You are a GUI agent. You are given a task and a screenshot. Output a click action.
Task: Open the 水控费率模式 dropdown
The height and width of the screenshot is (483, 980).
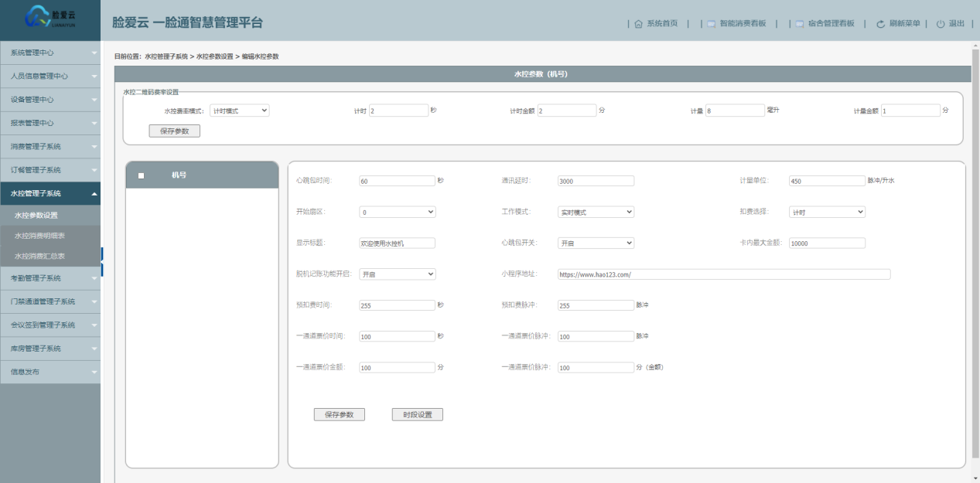[x=240, y=111]
